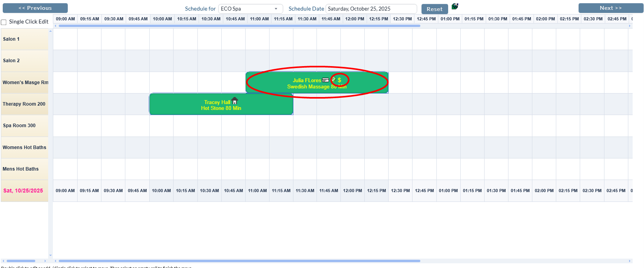Click the Spa Room 300 label
Image resolution: width=644 pixels, height=268 pixels.
click(x=25, y=126)
